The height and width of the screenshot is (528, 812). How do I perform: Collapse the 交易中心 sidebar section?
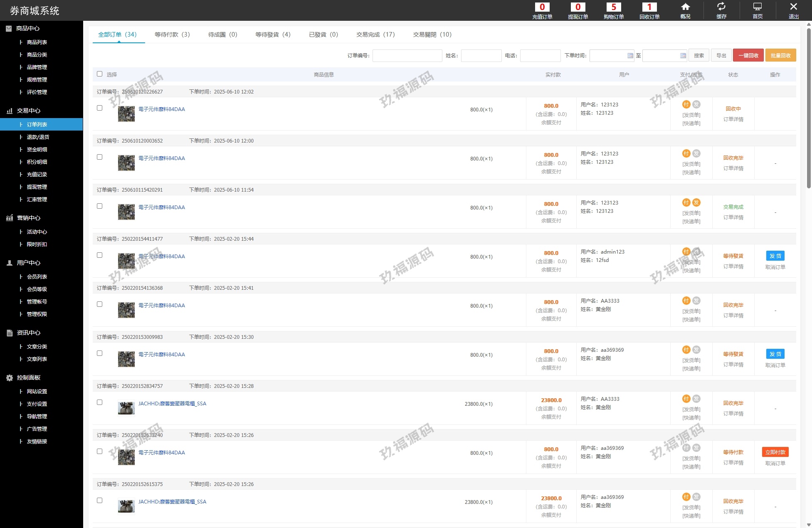click(28, 111)
